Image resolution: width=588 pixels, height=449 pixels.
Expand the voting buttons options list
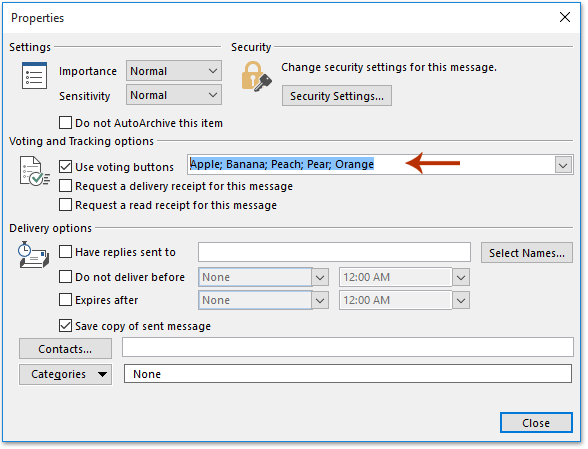click(563, 165)
